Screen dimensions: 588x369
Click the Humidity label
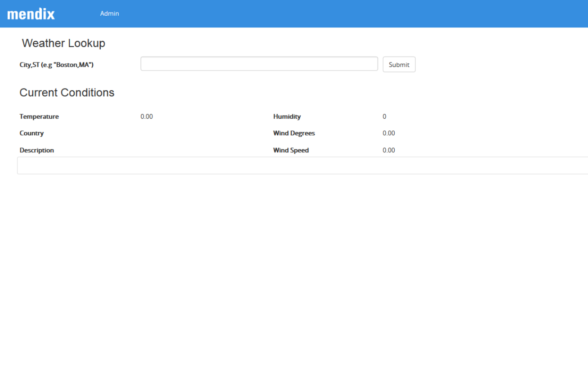click(287, 116)
